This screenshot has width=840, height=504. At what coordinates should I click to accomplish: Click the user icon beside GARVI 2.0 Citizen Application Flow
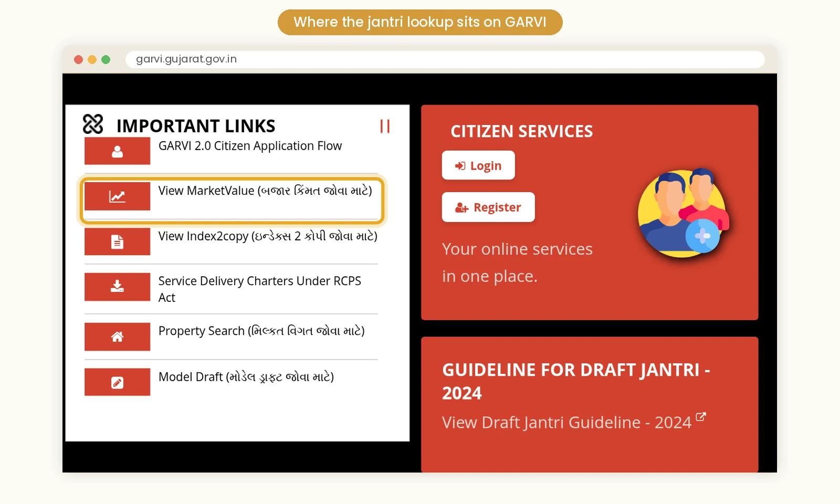117,151
